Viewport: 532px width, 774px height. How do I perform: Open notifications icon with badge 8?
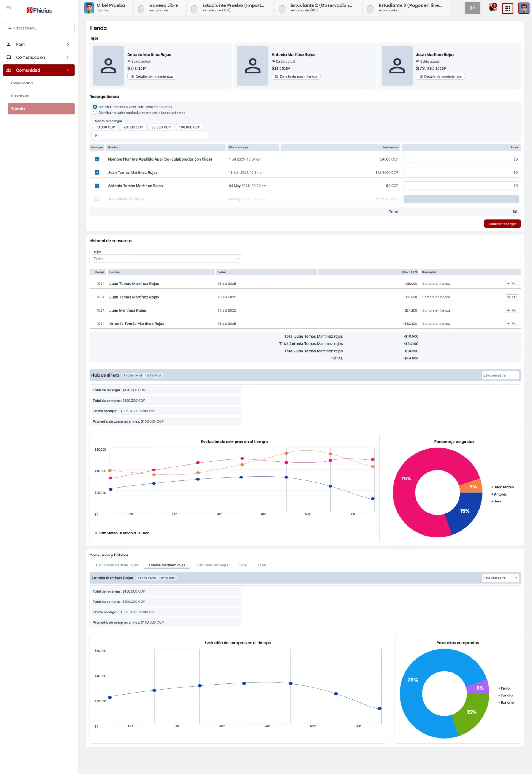tap(493, 8)
